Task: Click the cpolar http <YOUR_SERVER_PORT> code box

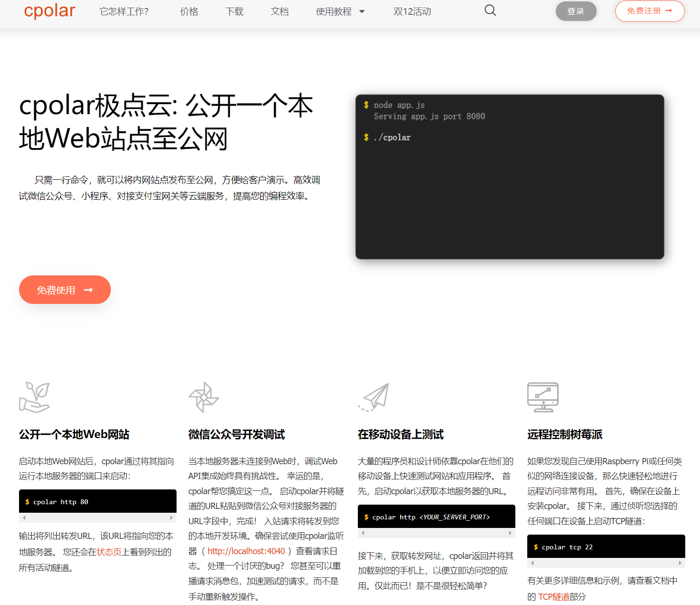Action: point(436,517)
